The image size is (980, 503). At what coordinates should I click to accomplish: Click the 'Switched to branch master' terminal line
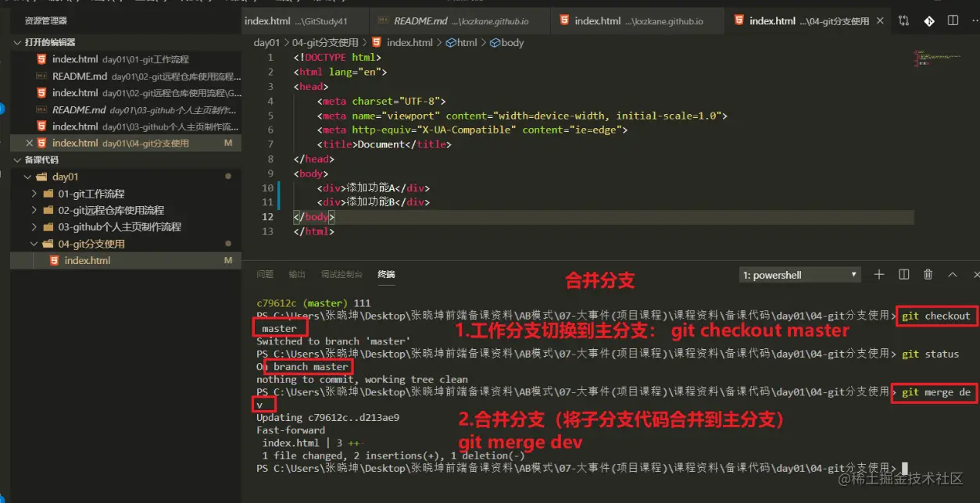[334, 341]
